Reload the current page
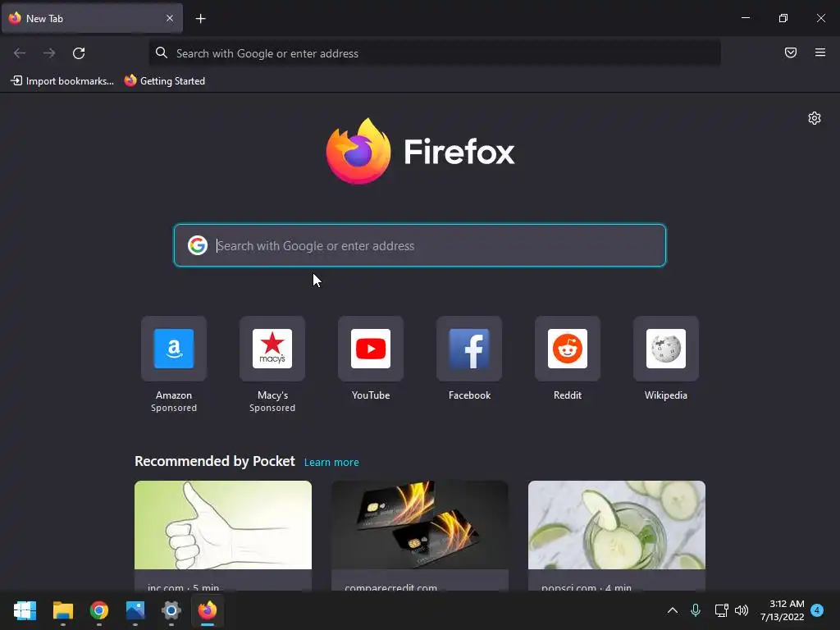 coord(79,53)
